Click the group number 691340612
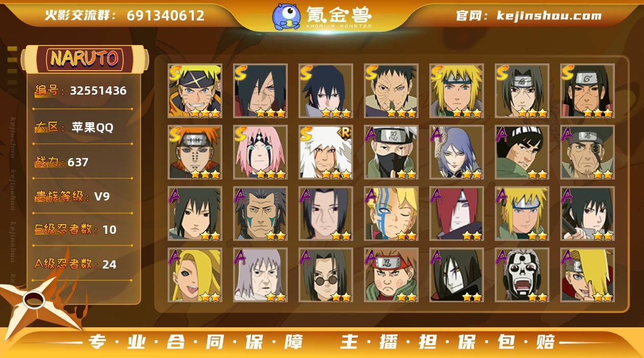Viewport: 644px width, 358px height. pyautogui.click(x=166, y=15)
